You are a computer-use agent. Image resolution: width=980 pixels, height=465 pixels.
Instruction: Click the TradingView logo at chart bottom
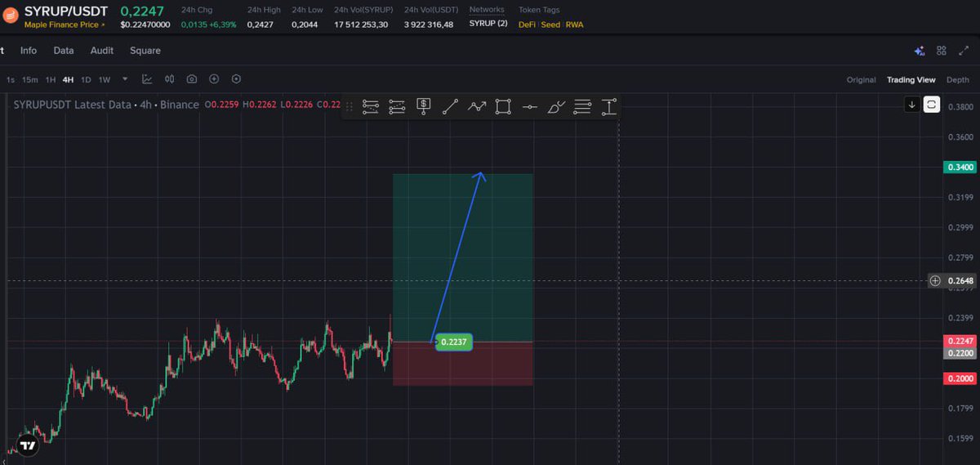[x=29, y=445]
